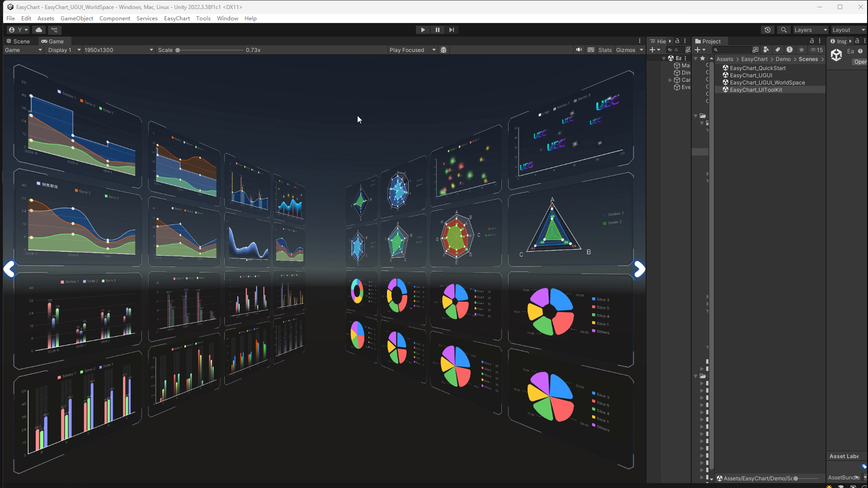
Task: Switch to the Scene tab
Action: pos(18,41)
